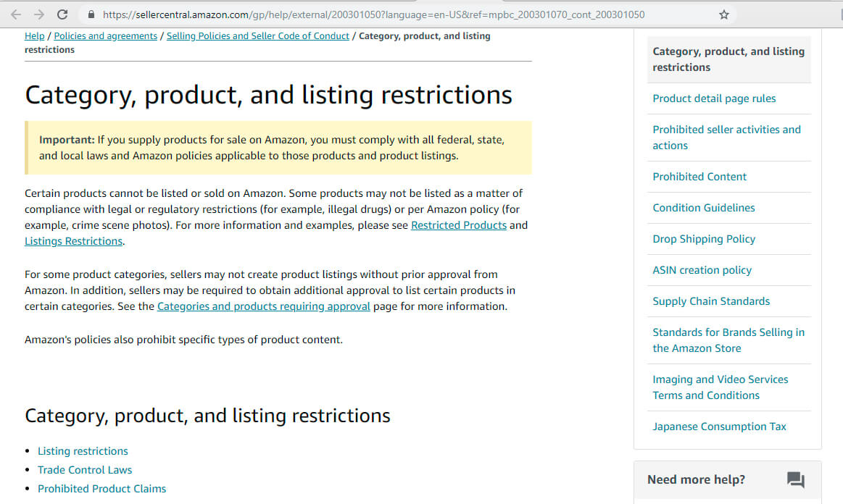
Task: Click the Need more help? panel
Action: coord(728,480)
